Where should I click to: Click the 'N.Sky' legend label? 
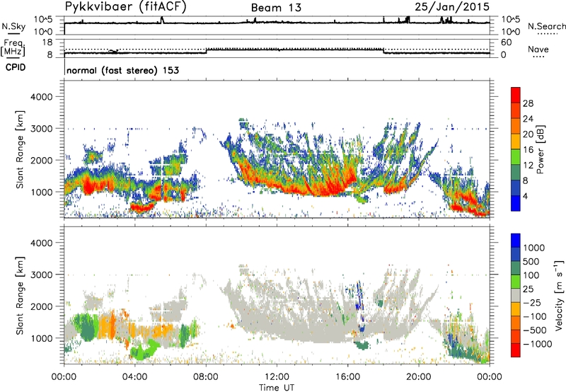click(13, 26)
